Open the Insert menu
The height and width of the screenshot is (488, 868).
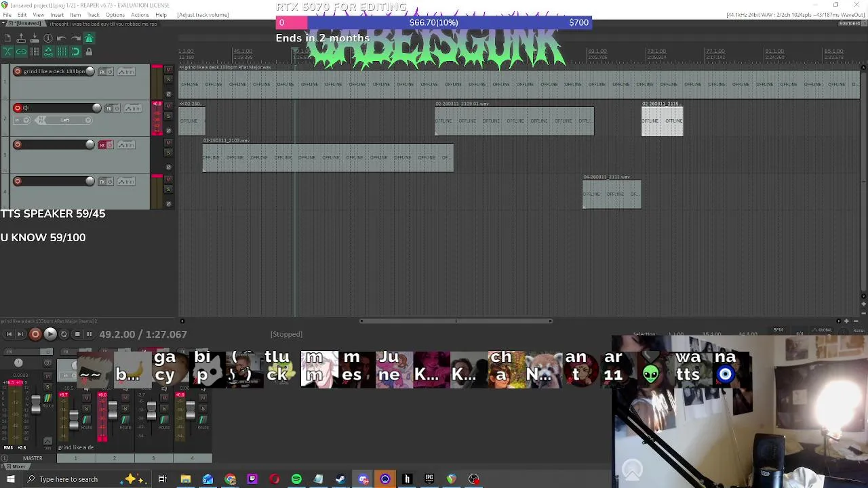pyautogui.click(x=57, y=15)
